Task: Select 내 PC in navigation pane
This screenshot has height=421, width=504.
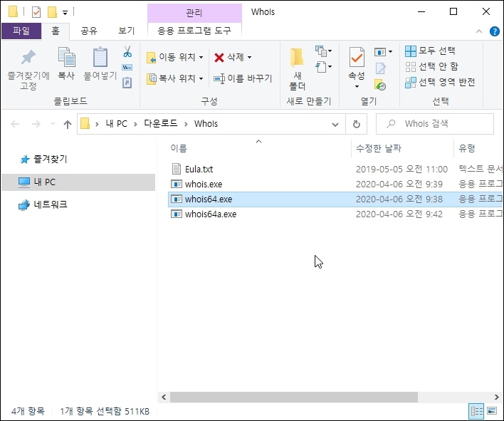Action: (x=78, y=182)
